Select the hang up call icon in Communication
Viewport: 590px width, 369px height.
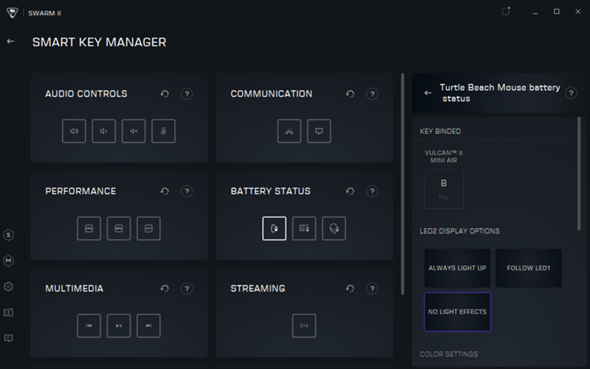289,131
